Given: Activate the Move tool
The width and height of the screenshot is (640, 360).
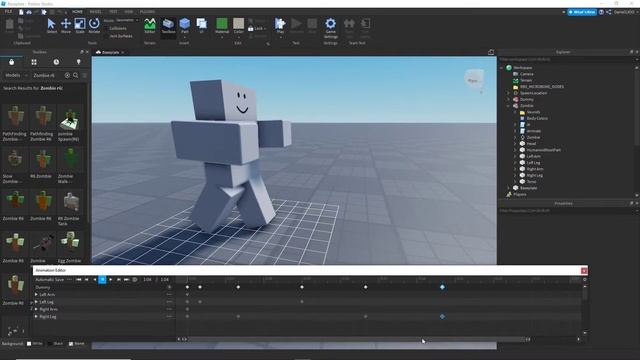Looking at the screenshot, I should [66, 26].
